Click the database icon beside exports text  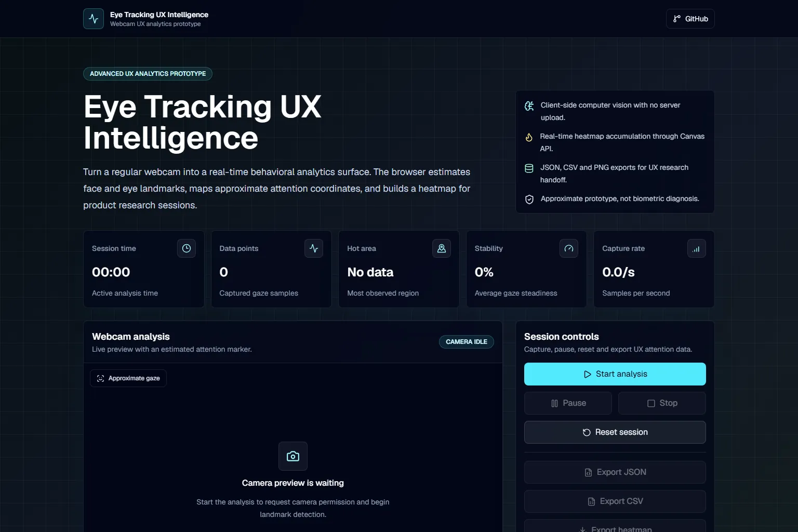click(529, 168)
